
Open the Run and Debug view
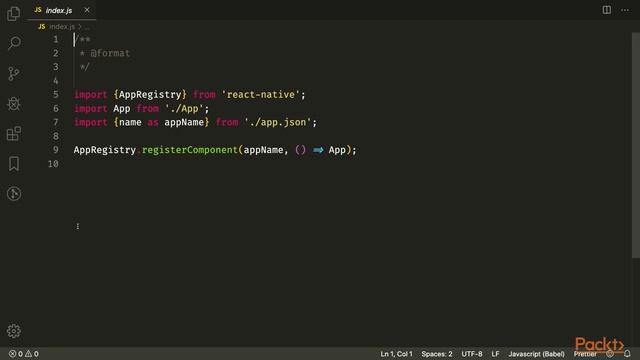tap(13, 104)
